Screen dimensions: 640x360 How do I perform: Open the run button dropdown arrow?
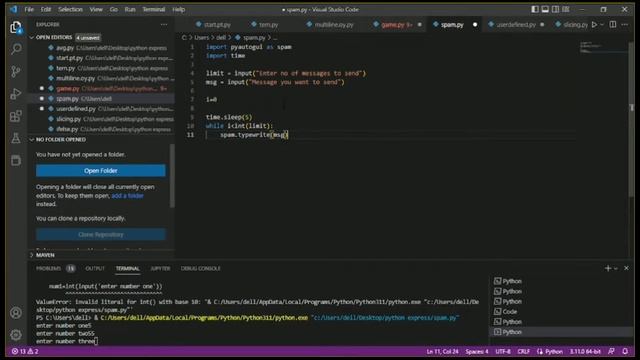(x=602, y=25)
